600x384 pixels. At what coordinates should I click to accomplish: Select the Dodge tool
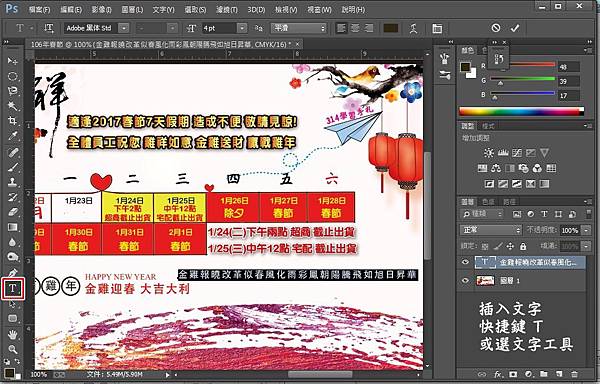[13, 257]
